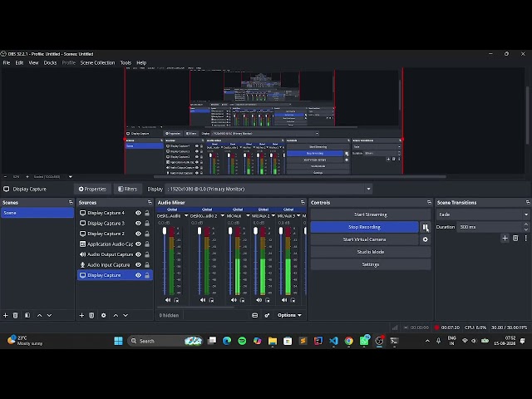Viewport: 532px width, 399px height.
Task: Hide Display Capture 4 source eye icon
Action: coord(138,213)
